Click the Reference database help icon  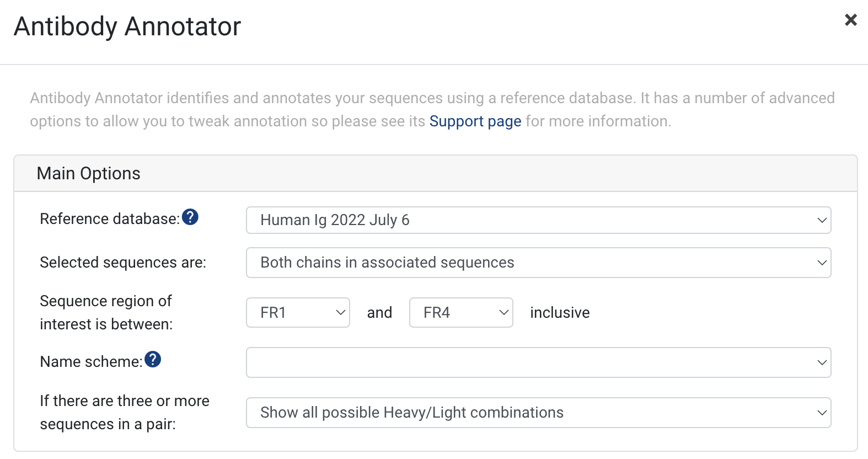[190, 217]
